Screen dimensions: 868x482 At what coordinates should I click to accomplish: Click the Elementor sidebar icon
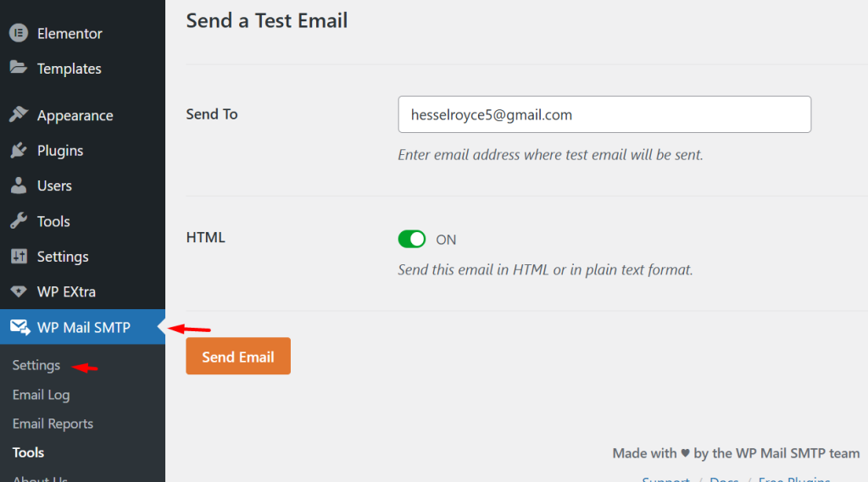click(x=19, y=33)
